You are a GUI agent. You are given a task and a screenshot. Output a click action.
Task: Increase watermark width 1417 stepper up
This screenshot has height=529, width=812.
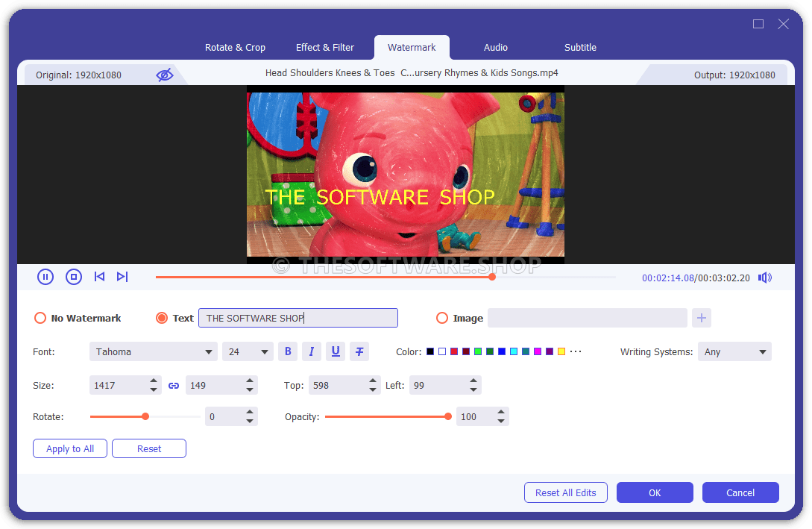tap(154, 381)
